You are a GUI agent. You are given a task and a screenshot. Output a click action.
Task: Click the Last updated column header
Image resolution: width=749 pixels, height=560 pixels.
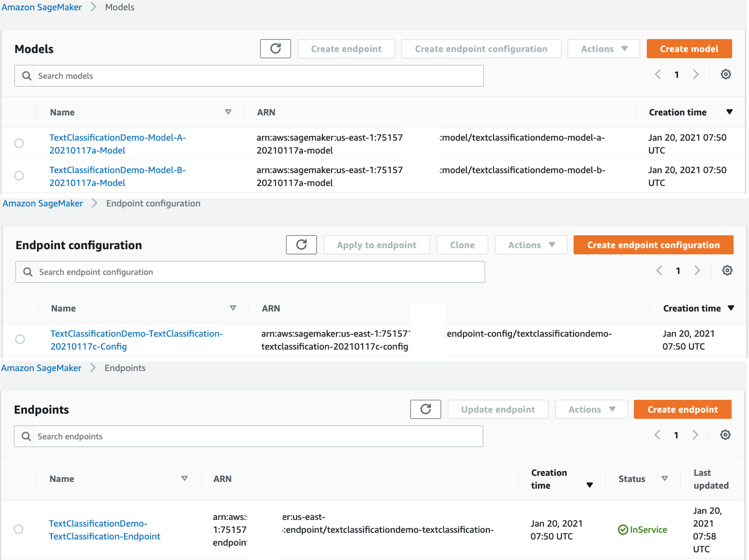coord(711,479)
